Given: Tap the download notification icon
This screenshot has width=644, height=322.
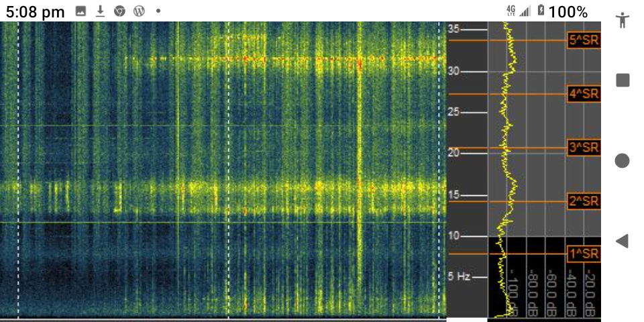Looking at the screenshot, I should (x=100, y=11).
